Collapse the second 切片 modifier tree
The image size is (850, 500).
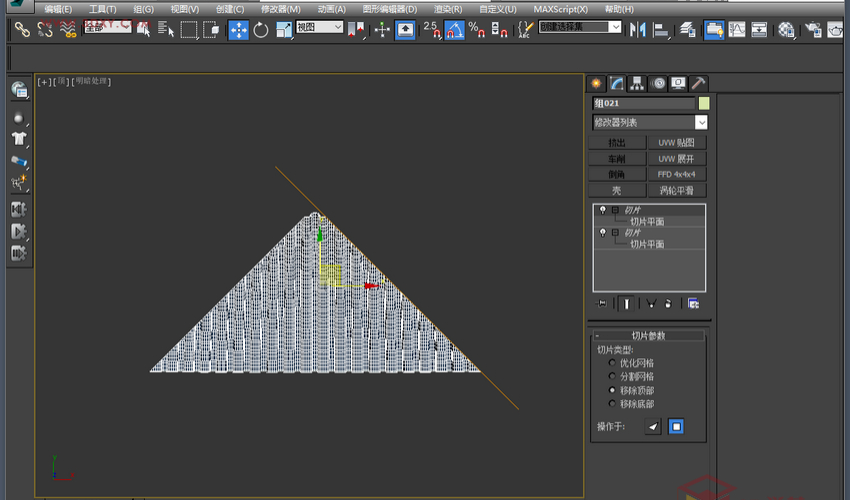pyautogui.click(x=615, y=233)
